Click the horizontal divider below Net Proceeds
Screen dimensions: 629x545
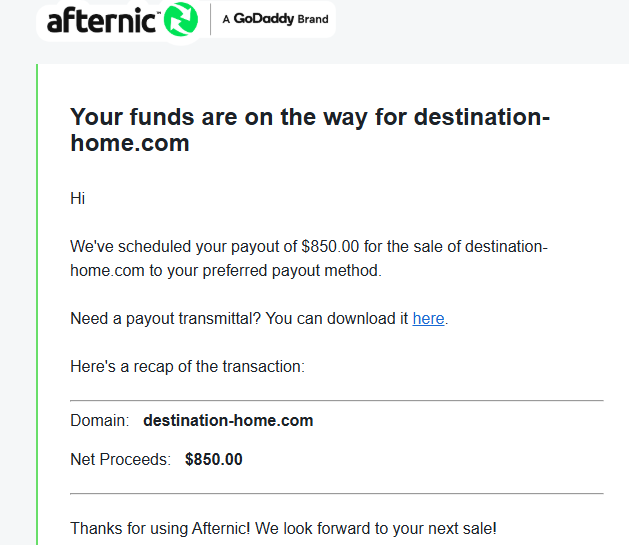(337, 494)
